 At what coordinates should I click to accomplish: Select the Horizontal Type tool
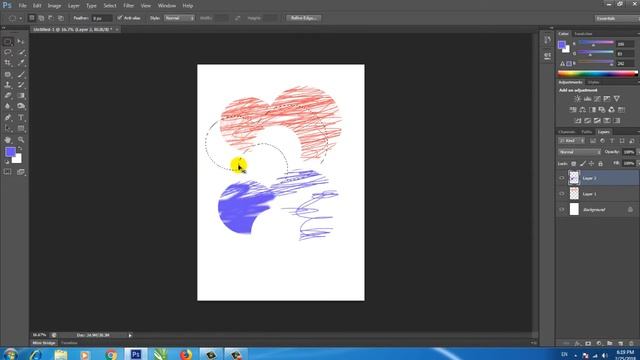[21, 118]
